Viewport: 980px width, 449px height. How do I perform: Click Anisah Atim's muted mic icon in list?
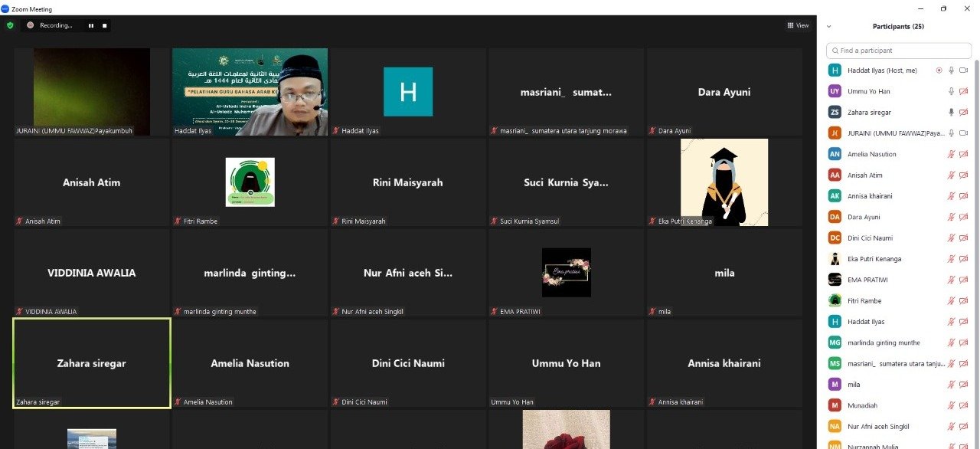coord(952,175)
